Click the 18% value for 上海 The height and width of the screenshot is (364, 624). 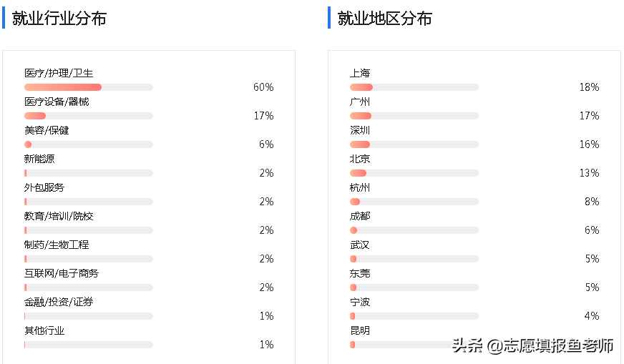589,87
